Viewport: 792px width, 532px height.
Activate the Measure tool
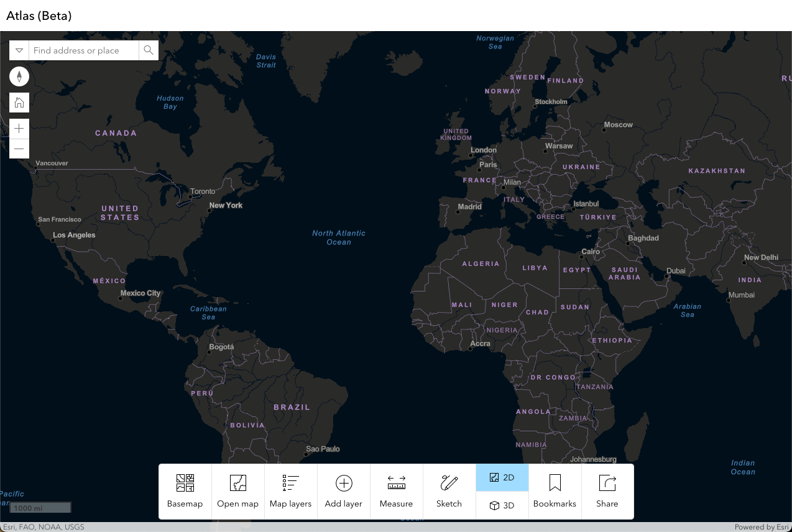[397, 491]
